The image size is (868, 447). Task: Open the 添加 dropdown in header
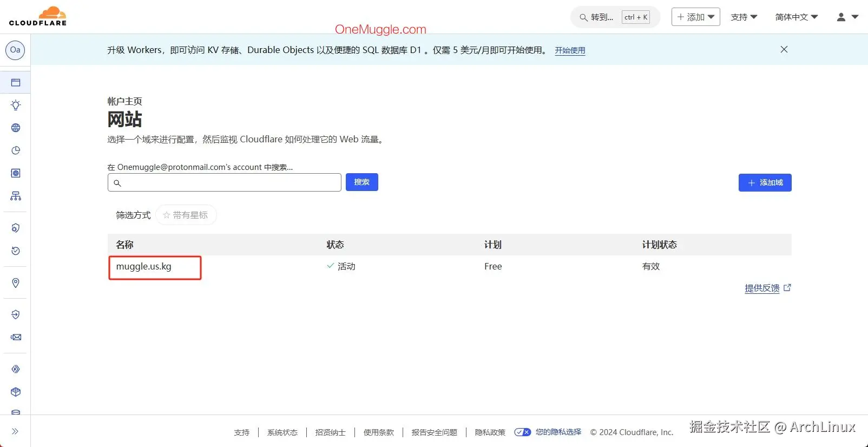tap(696, 17)
